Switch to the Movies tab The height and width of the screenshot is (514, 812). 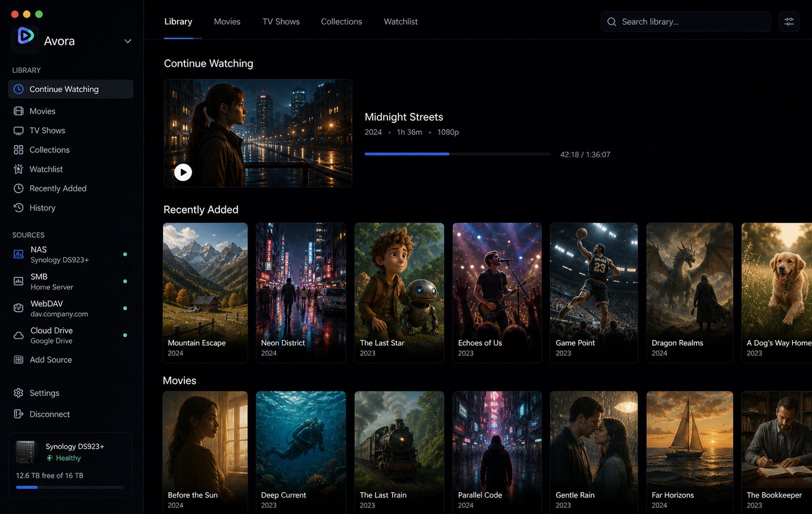(227, 22)
